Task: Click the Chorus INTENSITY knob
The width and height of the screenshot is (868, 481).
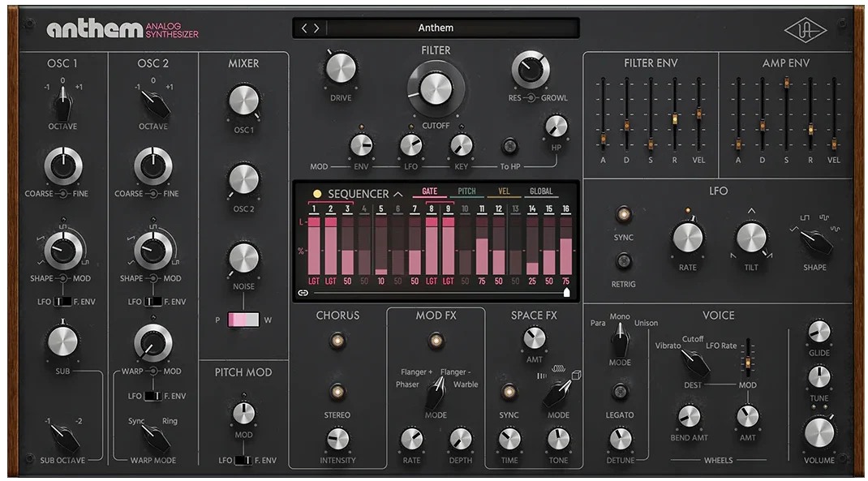Action: [x=337, y=439]
